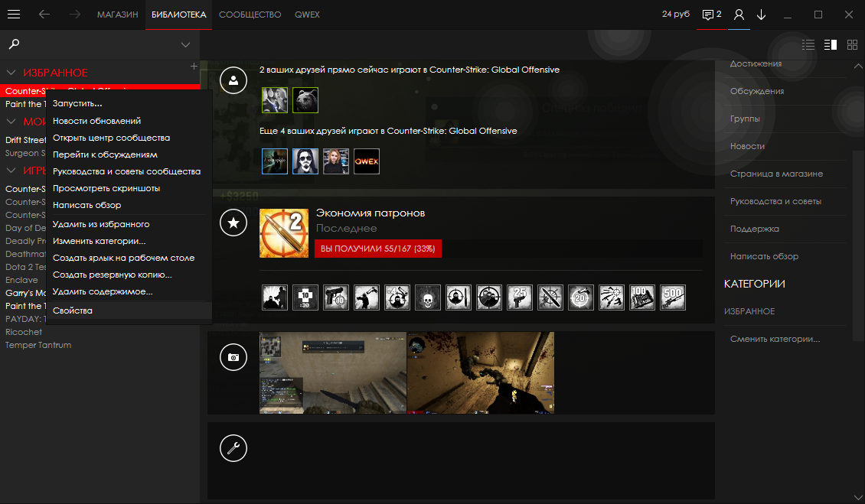
Task: Collapse the ИГРЫ category chevron
Action: pyautogui.click(x=11, y=171)
